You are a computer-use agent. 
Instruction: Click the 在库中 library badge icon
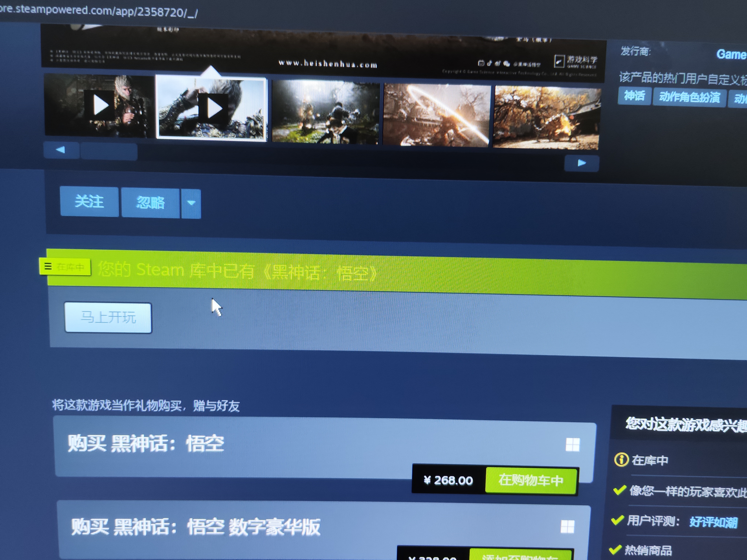coord(65,267)
